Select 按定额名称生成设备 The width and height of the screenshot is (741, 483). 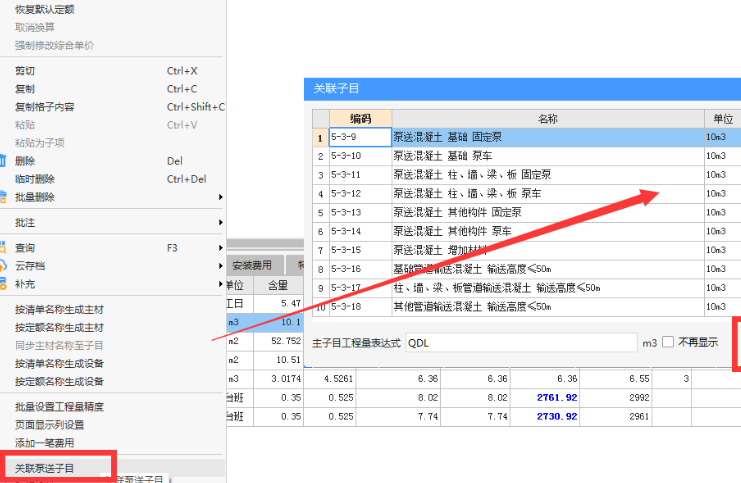coord(59,381)
